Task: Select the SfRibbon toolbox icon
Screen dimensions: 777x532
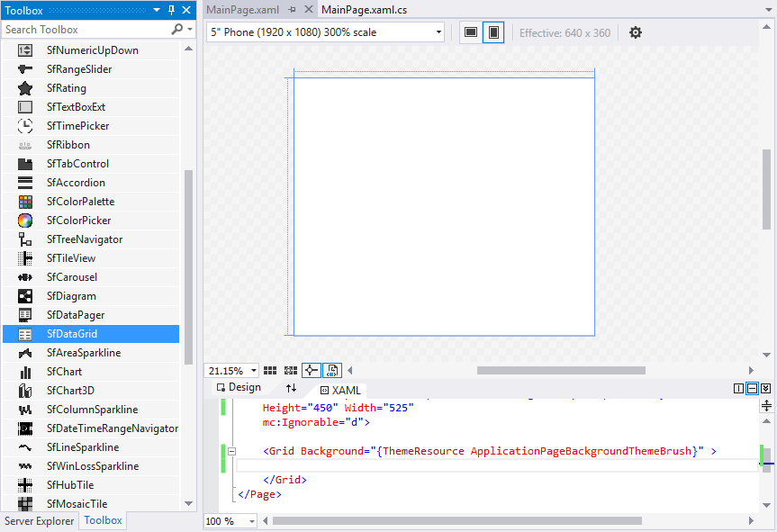Action: click(25, 145)
